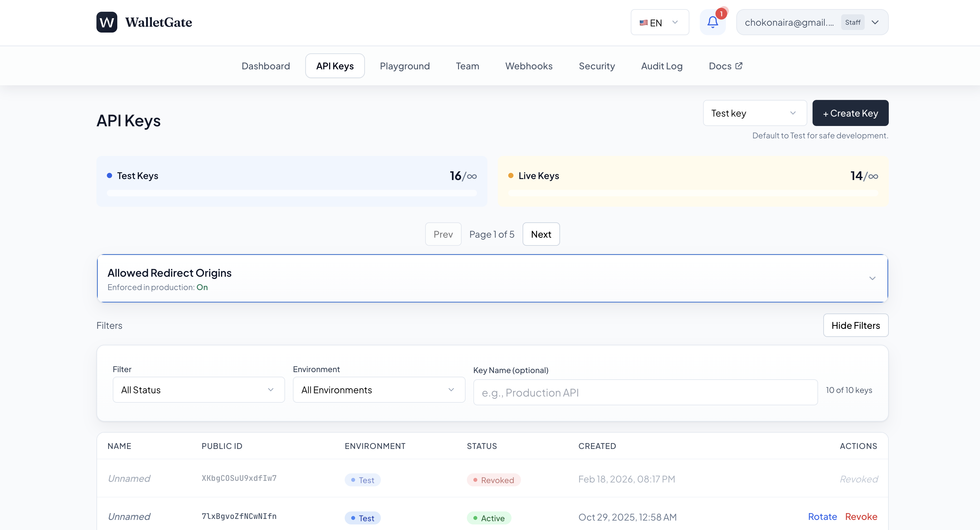Click the WalletGate W logo icon
This screenshot has height=530, width=980.
point(107,22)
